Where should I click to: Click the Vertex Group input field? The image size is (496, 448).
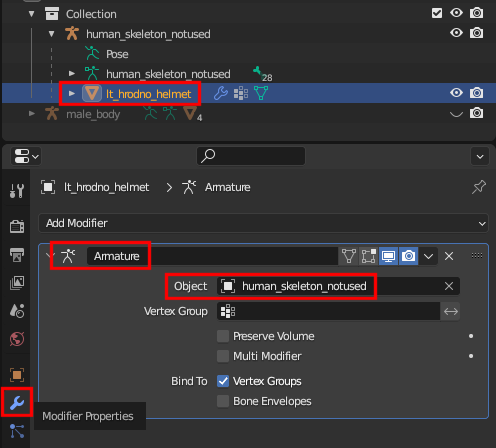pos(328,311)
